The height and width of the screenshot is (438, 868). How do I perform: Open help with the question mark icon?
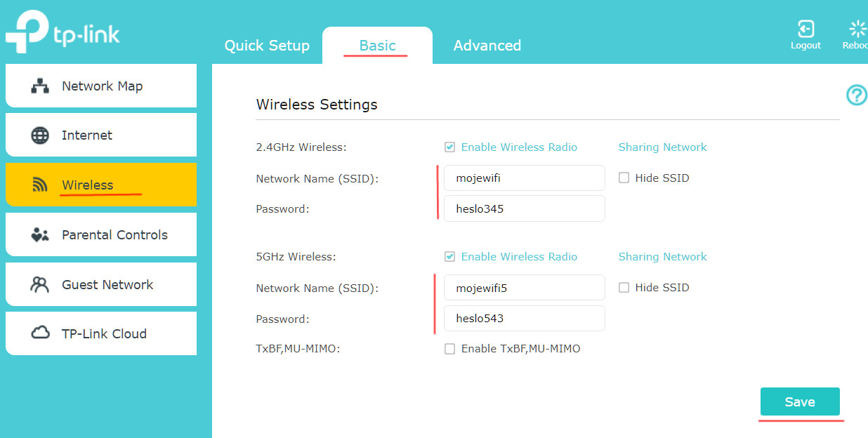click(856, 95)
